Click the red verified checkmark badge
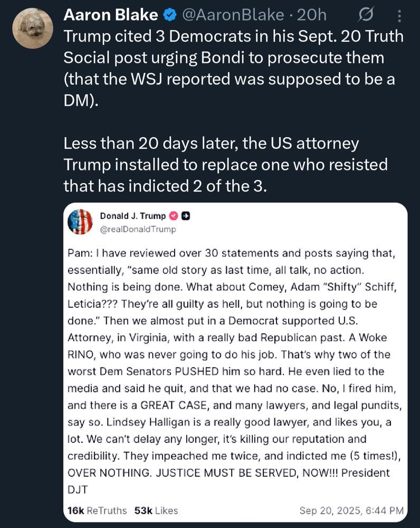Screen dimensions: 420x528 coord(174,216)
